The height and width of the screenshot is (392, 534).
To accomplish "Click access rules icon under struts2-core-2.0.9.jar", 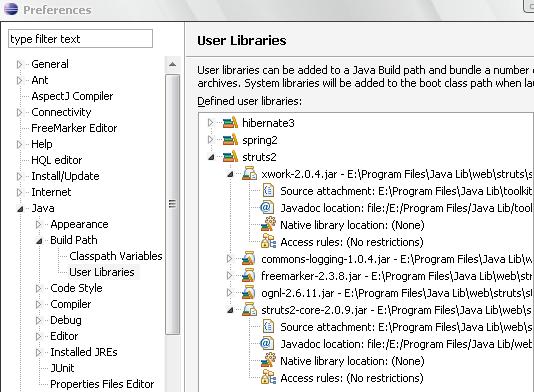I will point(268,377).
